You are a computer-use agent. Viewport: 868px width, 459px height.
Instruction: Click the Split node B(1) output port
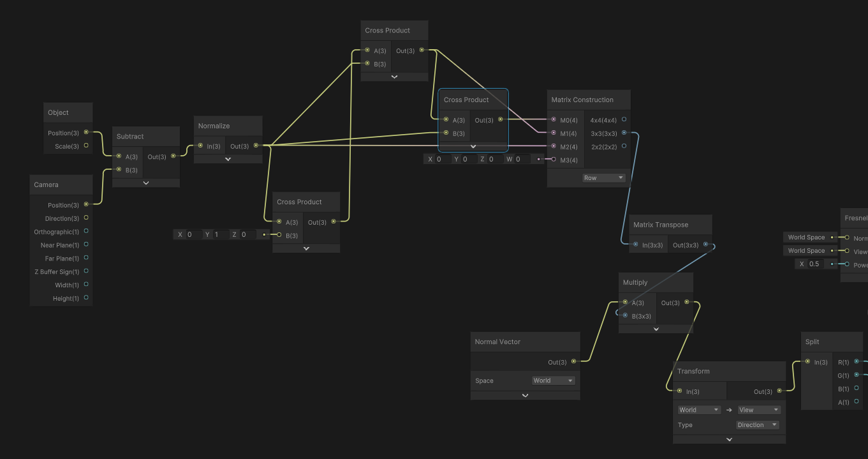click(x=857, y=388)
